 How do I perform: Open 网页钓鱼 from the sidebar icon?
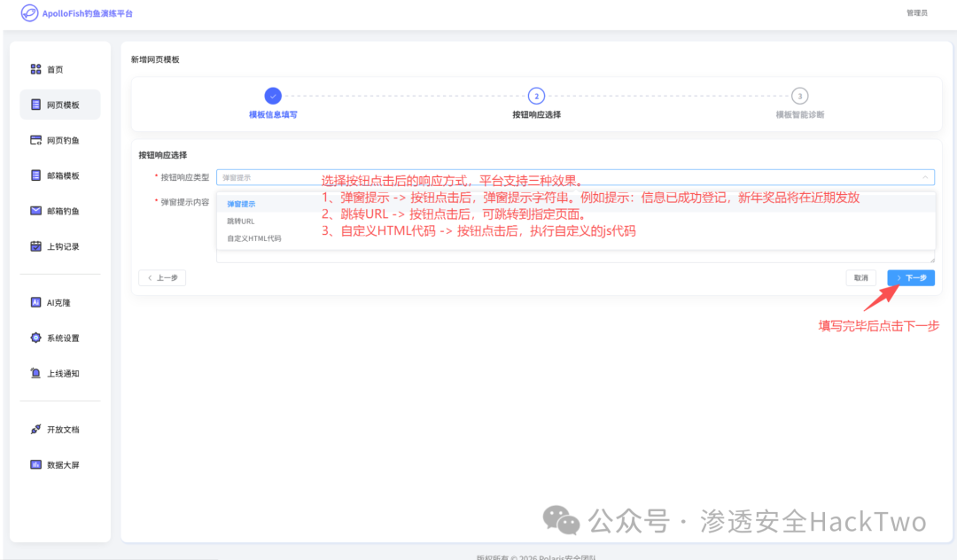35,139
